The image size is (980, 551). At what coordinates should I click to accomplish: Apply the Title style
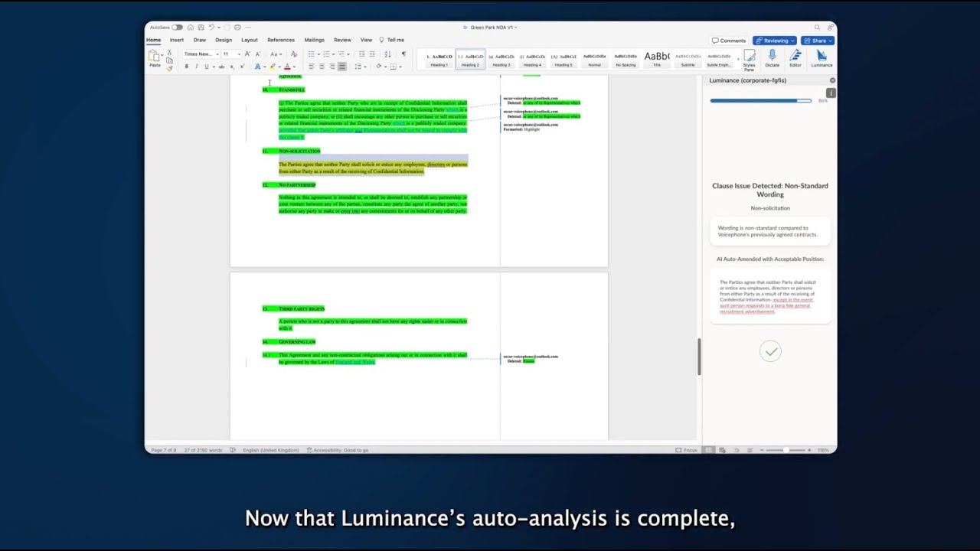point(656,60)
